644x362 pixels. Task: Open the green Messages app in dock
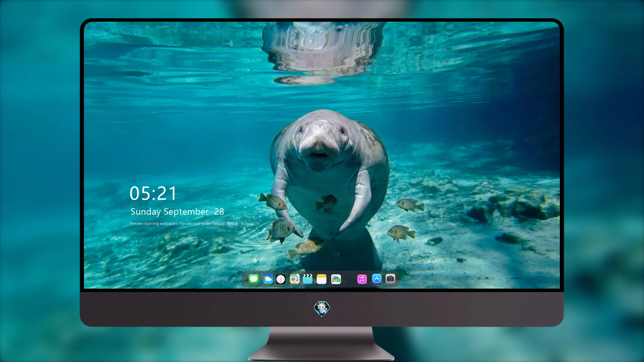tap(254, 279)
